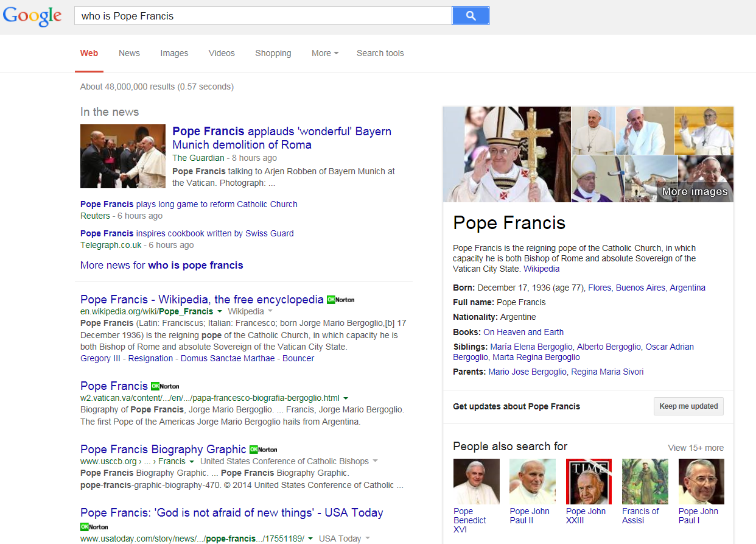Follow the Gregory III sitelink

click(100, 358)
